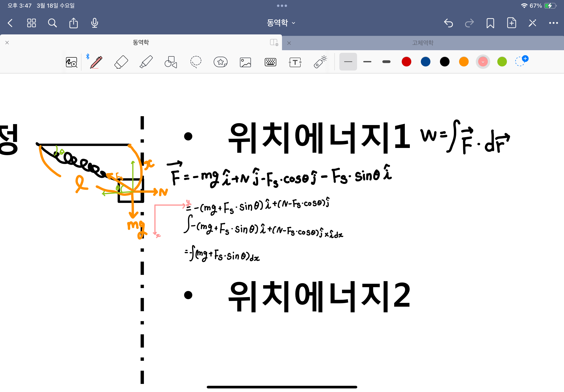Open the more options ellipsis menu
Screen dimensions: 564x392
[x=553, y=23]
